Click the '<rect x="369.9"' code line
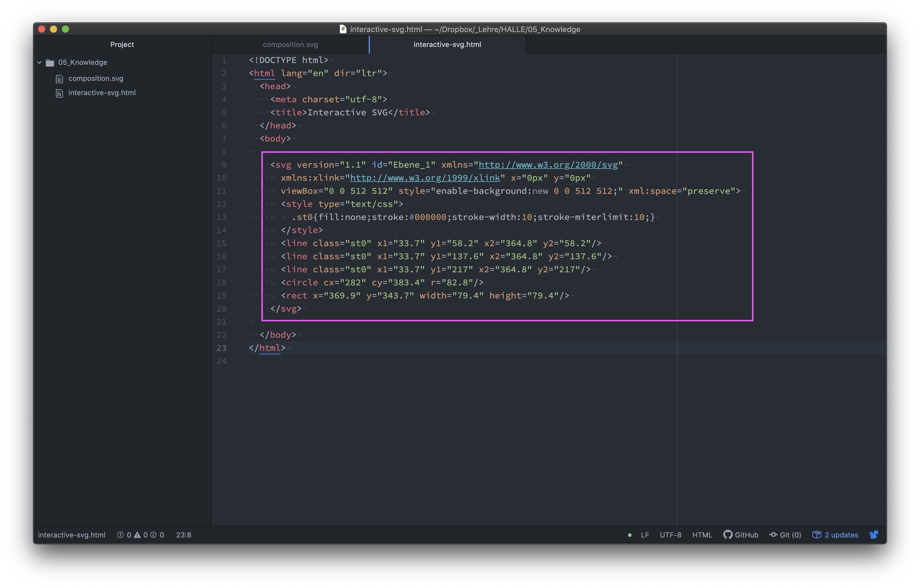920x588 pixels. click(x=425, y=296)
